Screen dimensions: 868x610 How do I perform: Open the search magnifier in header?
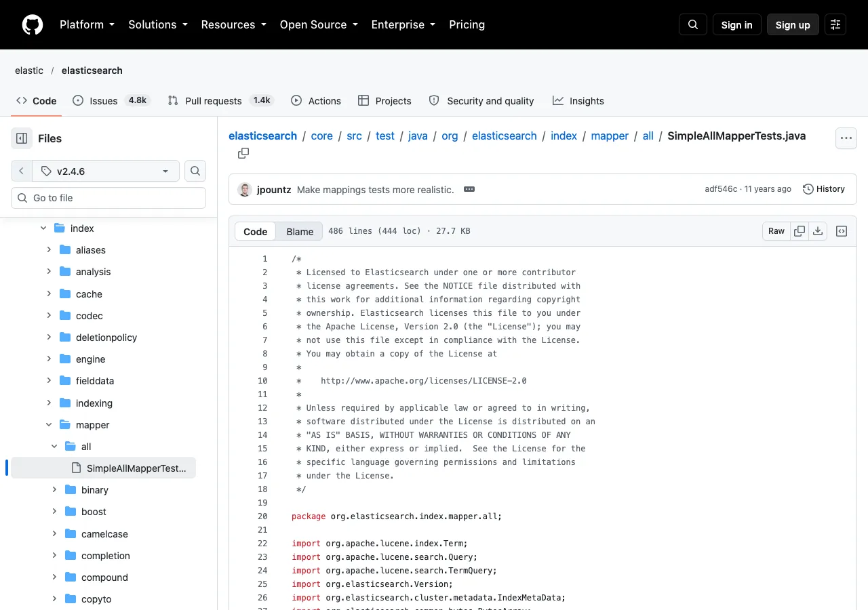point(693,24)
